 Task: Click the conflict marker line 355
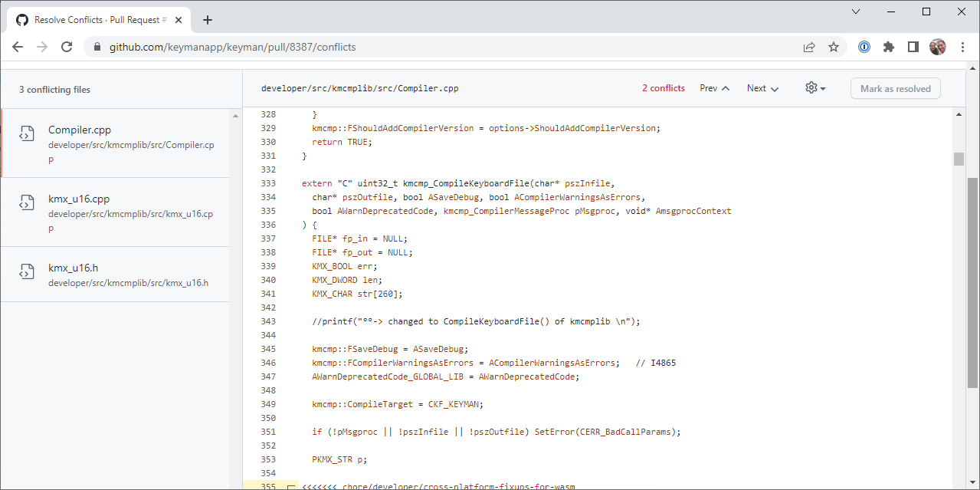point(438,486)
